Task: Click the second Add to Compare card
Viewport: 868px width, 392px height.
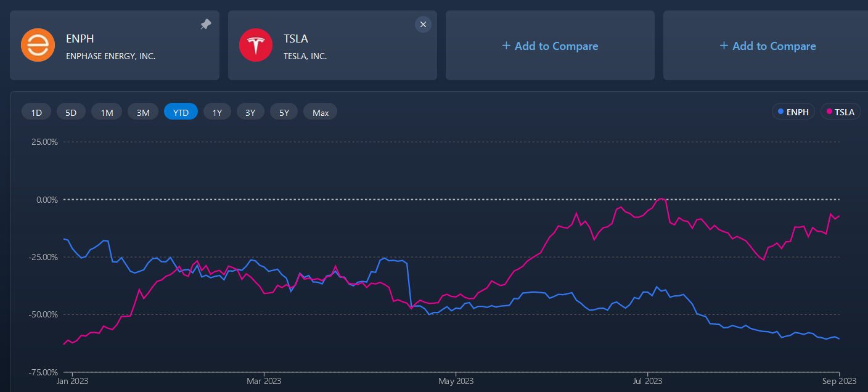Action: (x=766, y=46)
